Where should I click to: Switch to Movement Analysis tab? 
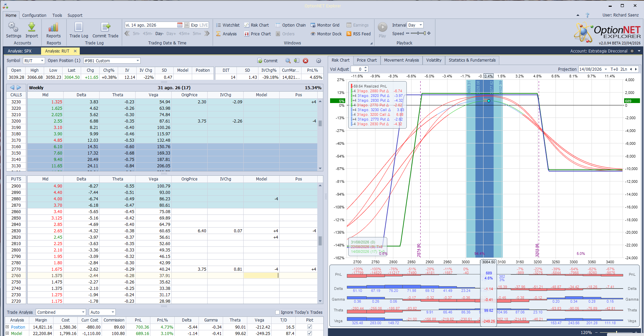tap(401, 60)
